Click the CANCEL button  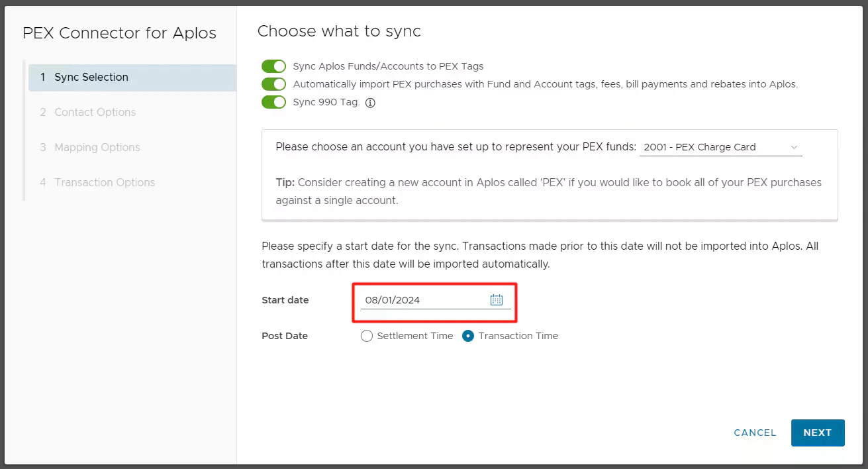(x=755, y=433)
